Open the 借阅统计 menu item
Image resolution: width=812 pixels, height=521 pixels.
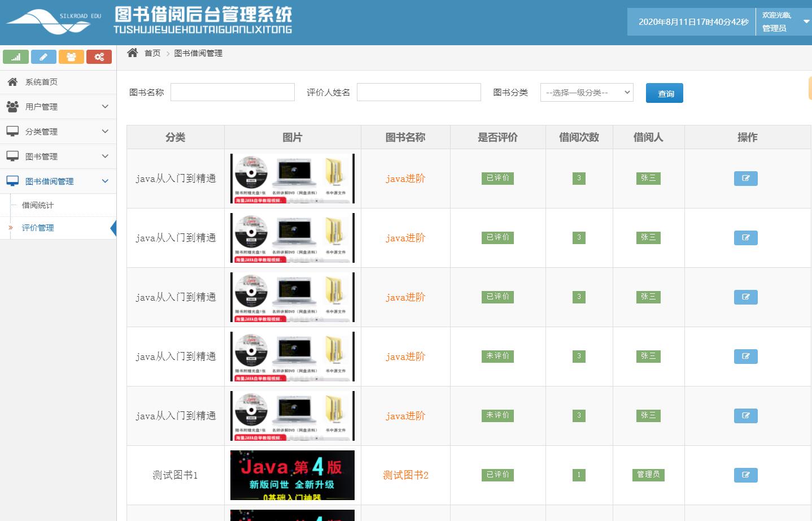[x=37, y=205]
